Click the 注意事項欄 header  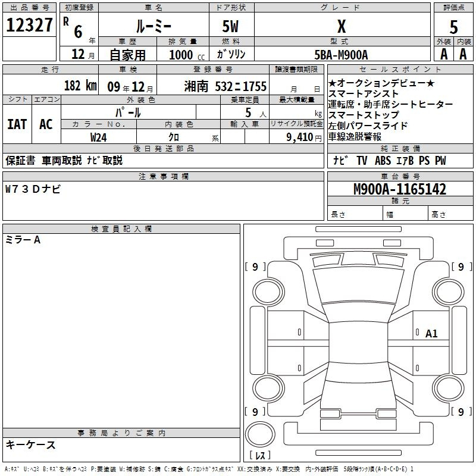click(163, 176)
